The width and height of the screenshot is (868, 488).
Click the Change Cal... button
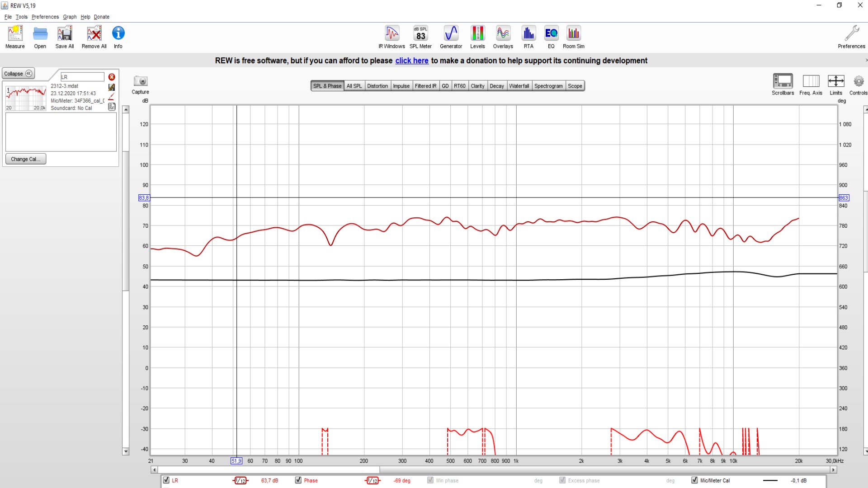click(25, 159)
